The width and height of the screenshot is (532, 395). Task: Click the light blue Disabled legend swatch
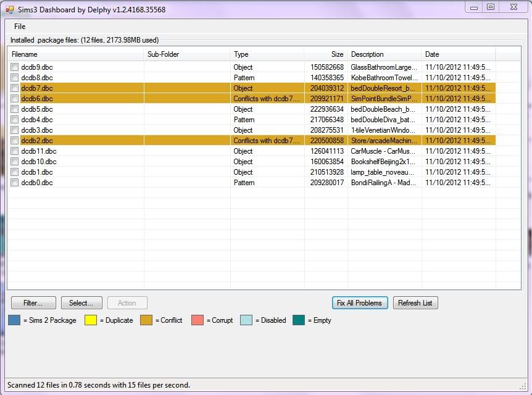tap(246, 320)
